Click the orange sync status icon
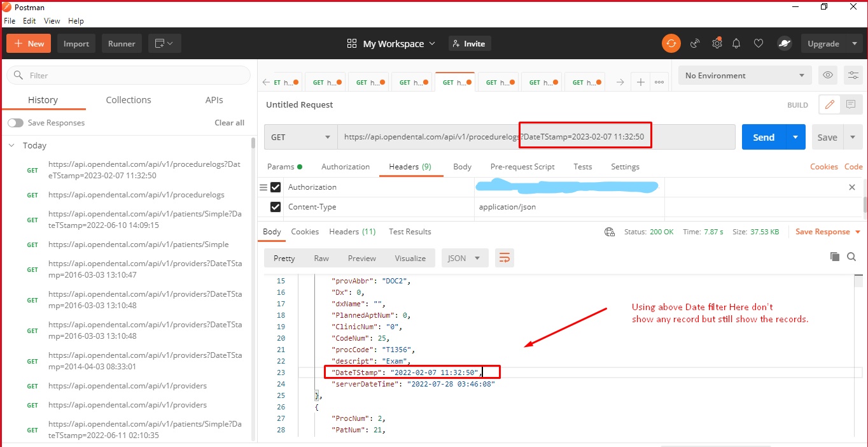The image size is (868, 447). click(x=671, y=43)
